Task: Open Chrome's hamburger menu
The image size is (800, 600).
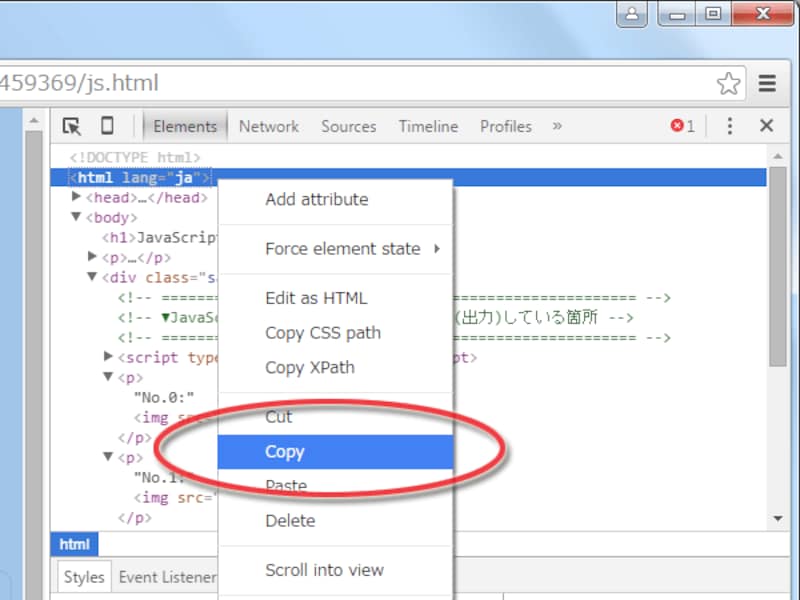Action: point(768,84)
